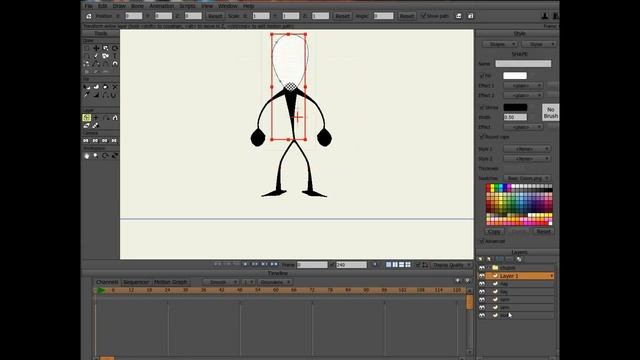
Task: Toggle the Show path checkbox
Action: click(423, 16)
